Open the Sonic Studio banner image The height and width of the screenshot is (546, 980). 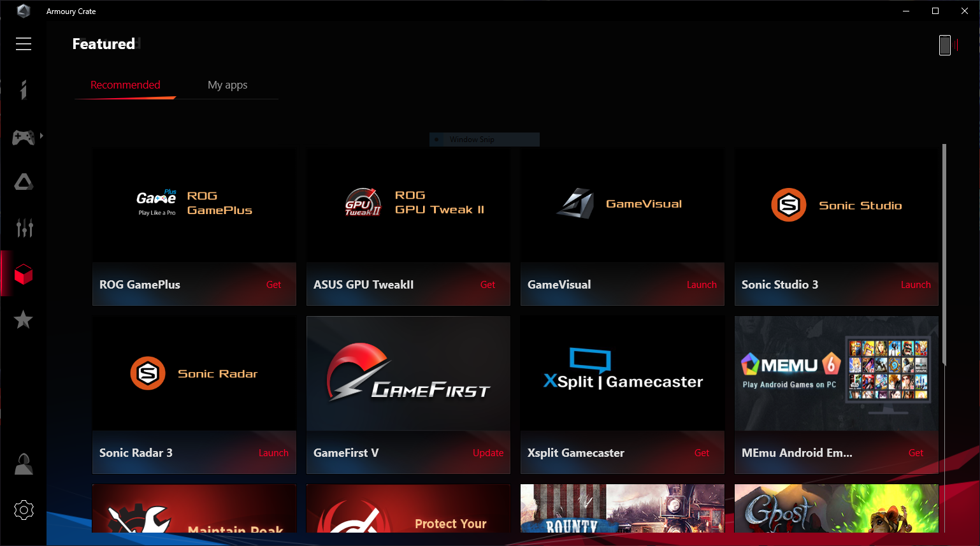click(x=837, y=205)
